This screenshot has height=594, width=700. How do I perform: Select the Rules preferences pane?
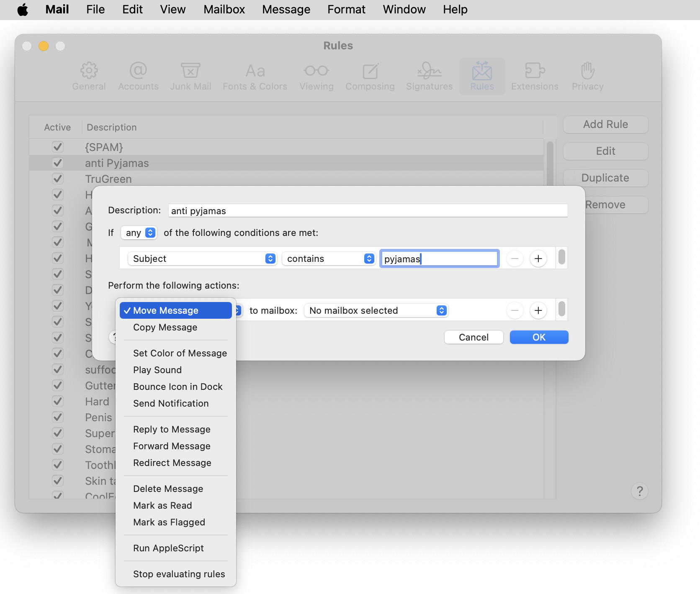(482, 77)
